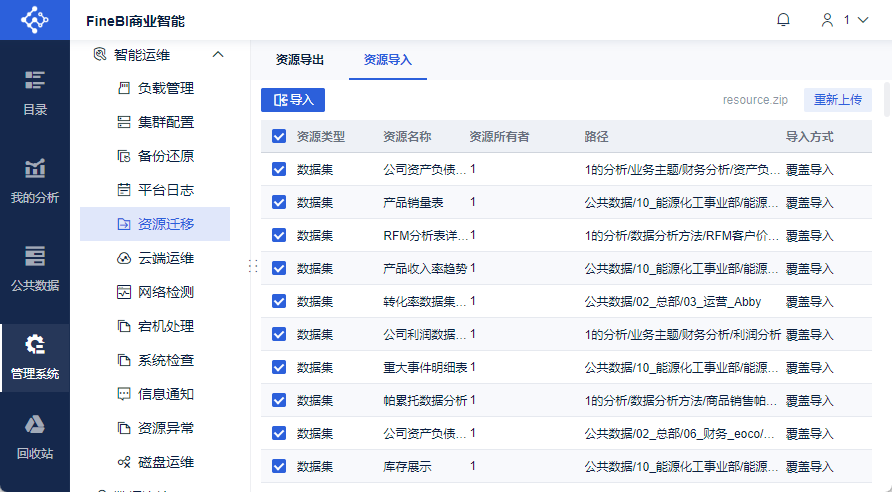Screen dimensions: 892x492
Task: Open the 目录 directory sidebar icon
Action: (35, 93)
